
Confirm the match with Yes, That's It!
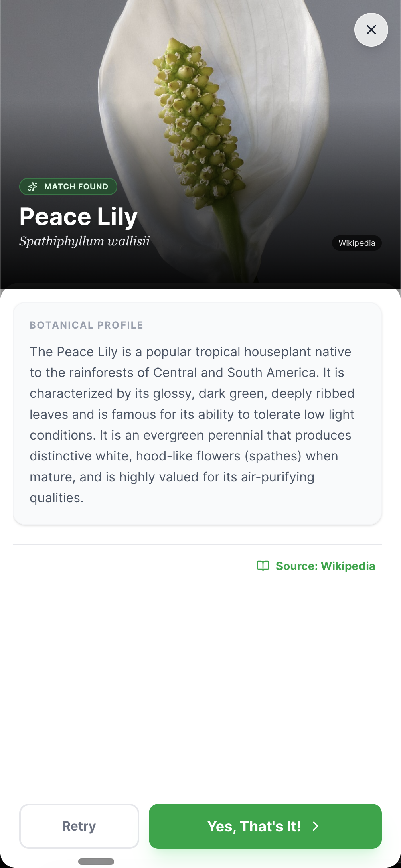pos(265,826)
